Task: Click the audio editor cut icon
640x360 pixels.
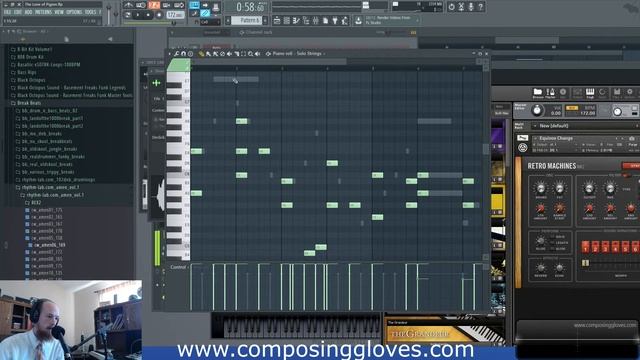Action: coord(461,7)
